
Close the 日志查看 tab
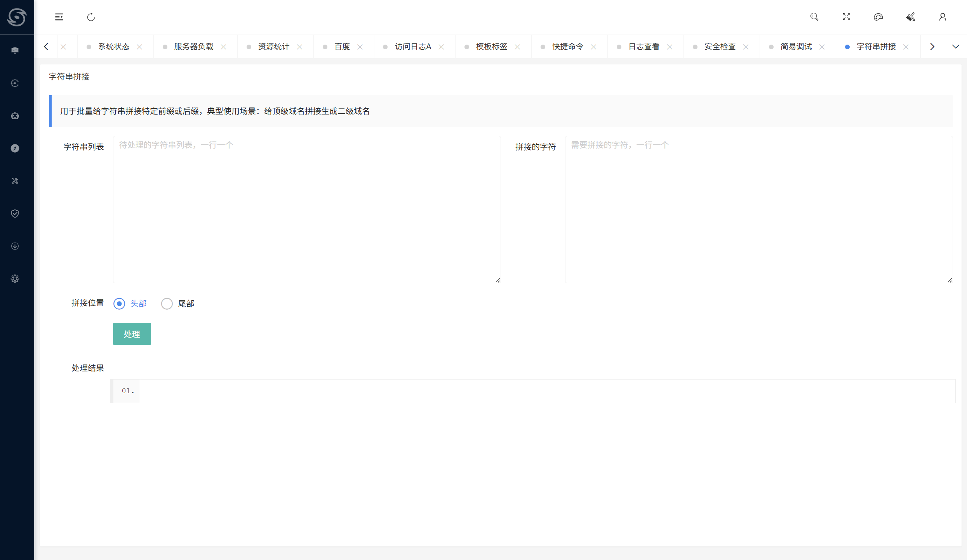[670, 47]
